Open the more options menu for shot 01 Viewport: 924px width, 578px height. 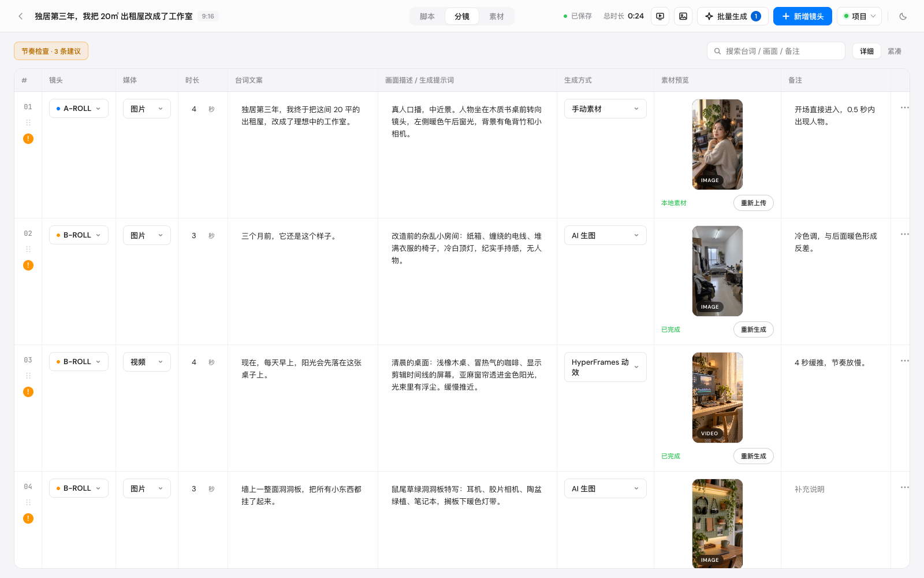click(904, 108)
